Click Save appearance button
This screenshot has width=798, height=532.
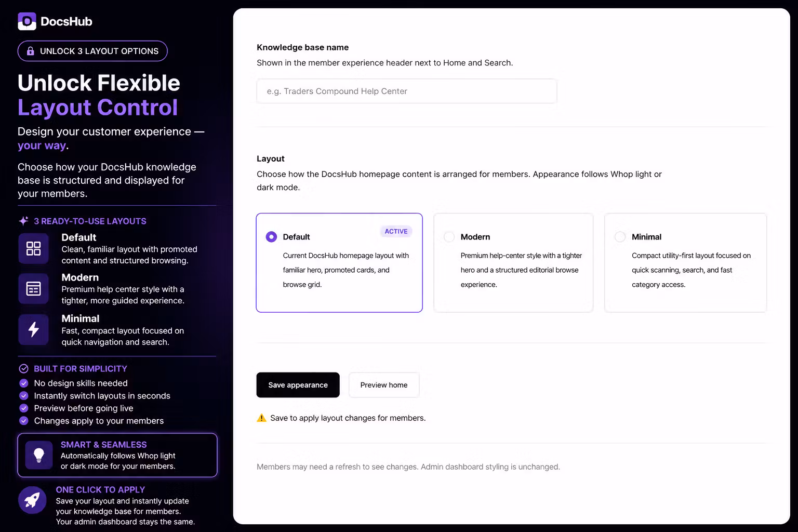coord(298,385)
